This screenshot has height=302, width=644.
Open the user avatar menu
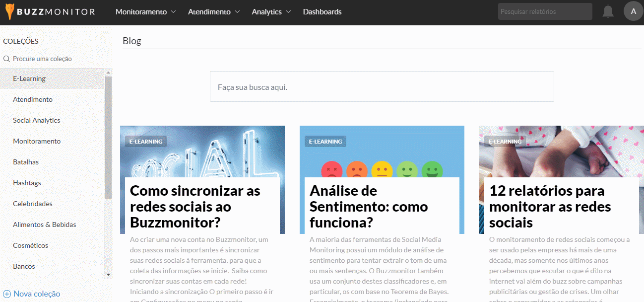point(633,11)
